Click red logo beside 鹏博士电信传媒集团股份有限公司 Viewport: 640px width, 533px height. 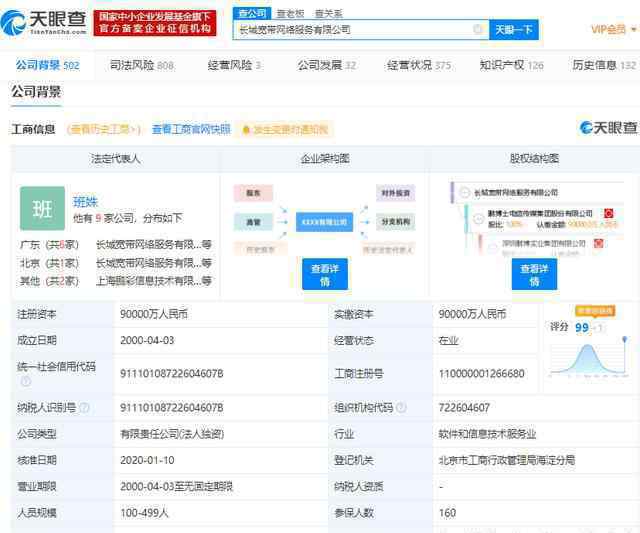608,213
